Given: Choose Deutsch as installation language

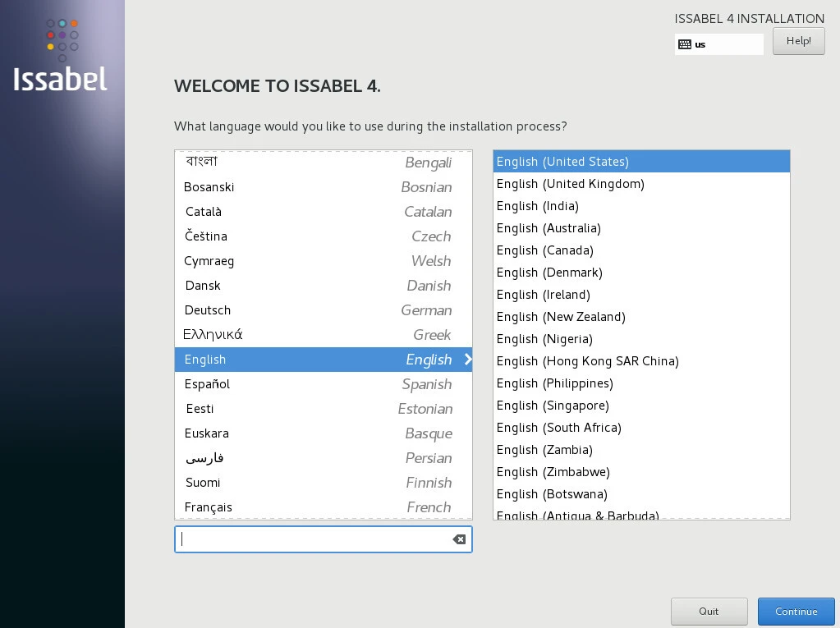Looking at the screenshot, I should tap(323, 310).
